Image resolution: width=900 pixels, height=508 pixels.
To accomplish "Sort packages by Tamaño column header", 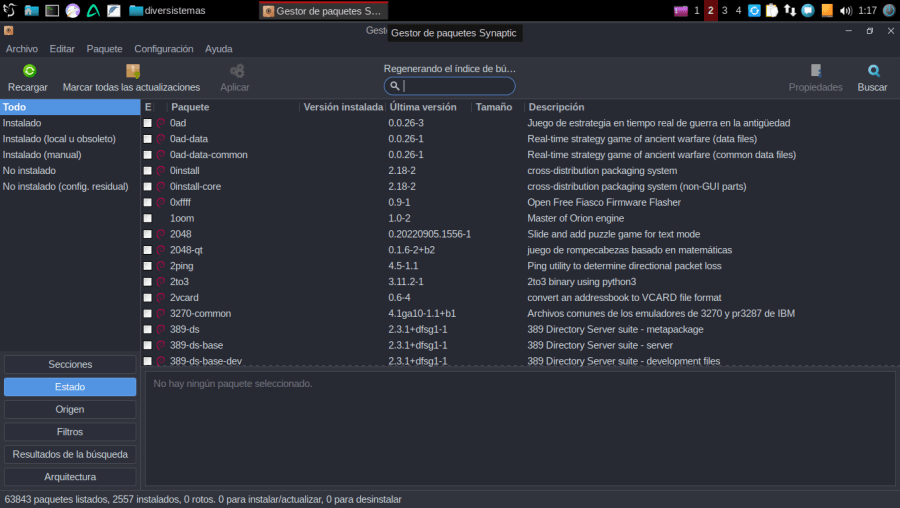I will [494, 107].
